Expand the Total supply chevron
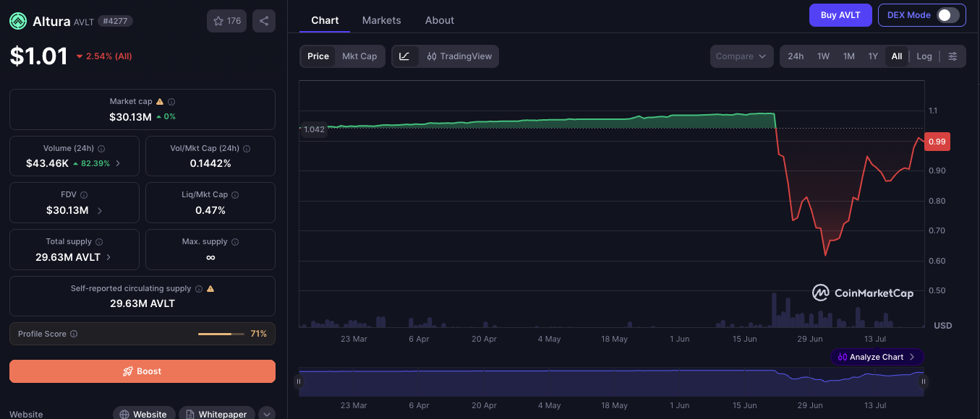 108,257
